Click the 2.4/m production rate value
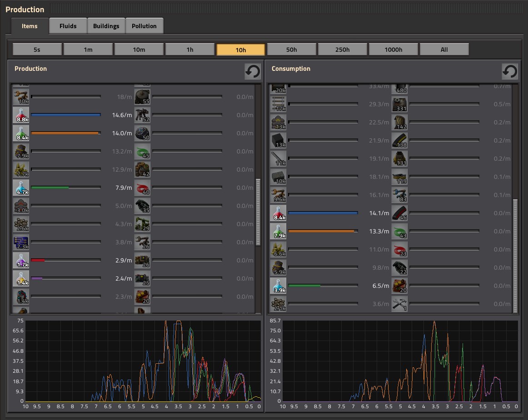 [124, 278]
